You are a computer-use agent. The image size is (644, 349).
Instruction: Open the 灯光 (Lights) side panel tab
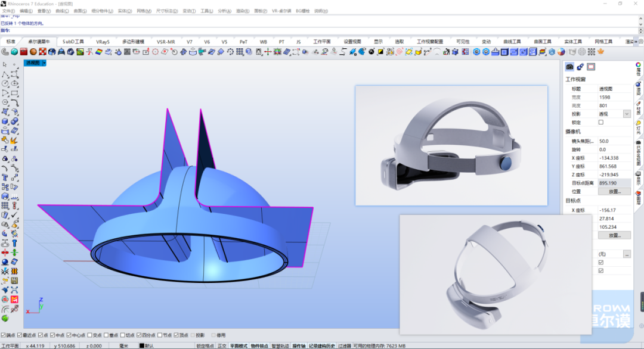[639, 126]
